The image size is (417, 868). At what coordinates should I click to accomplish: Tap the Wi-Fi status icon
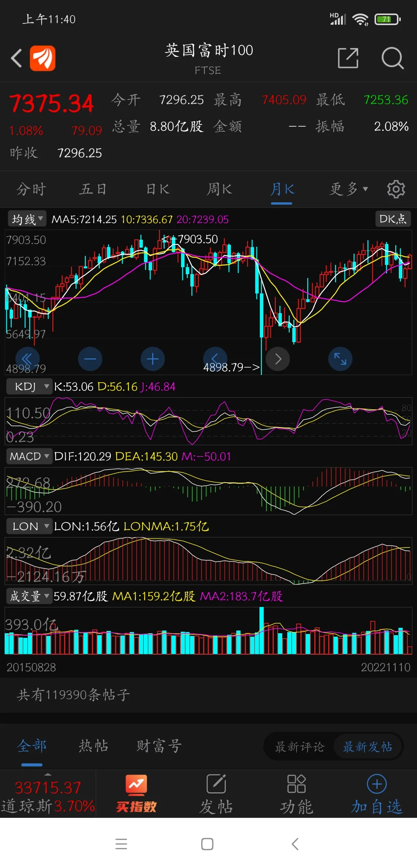click(x=361, y=19)
